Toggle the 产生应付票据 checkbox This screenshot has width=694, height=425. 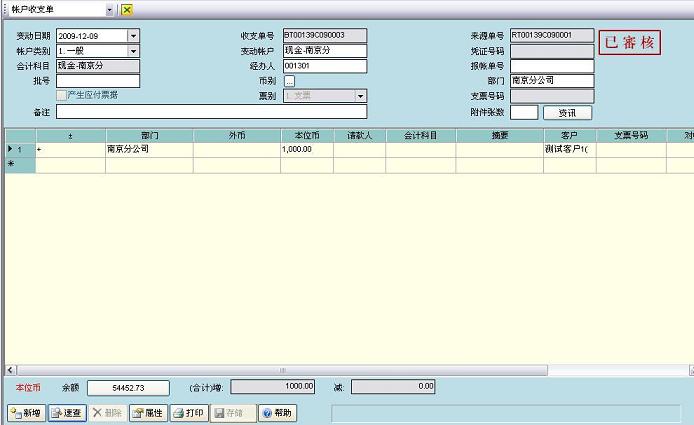[x=61, y=95]
